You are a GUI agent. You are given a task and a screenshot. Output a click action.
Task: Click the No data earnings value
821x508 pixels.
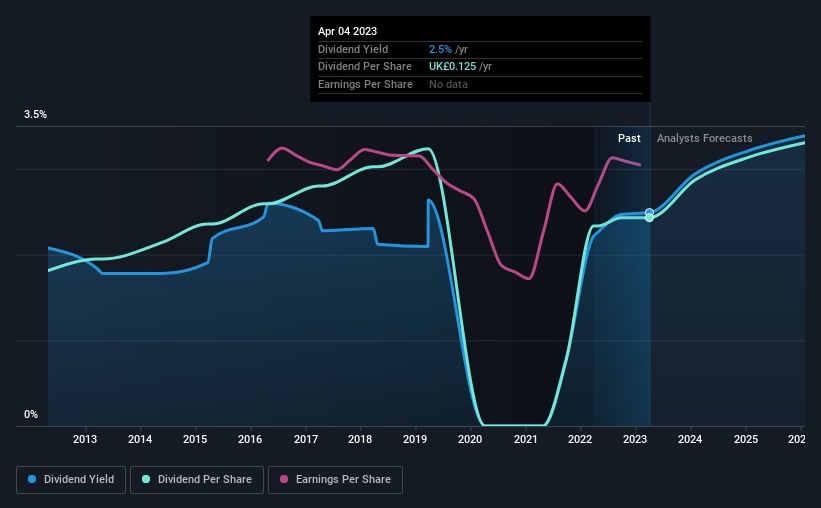pyautogui.click(x=448, y=84)
